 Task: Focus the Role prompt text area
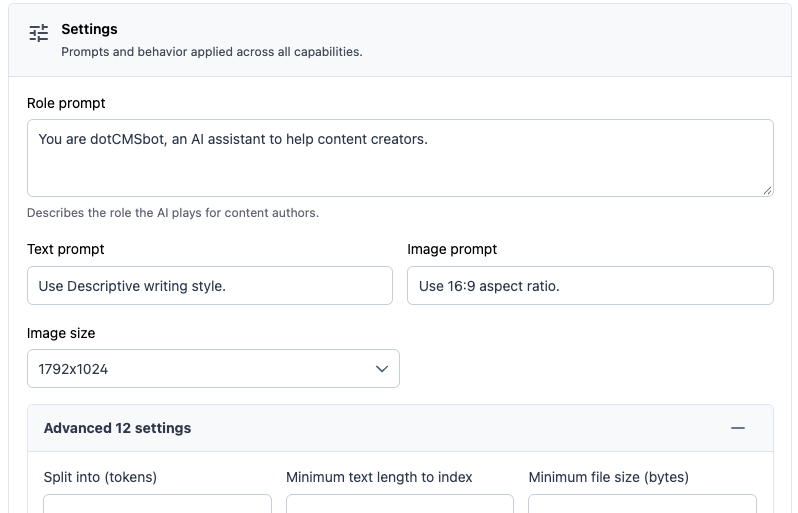(401, 158)
